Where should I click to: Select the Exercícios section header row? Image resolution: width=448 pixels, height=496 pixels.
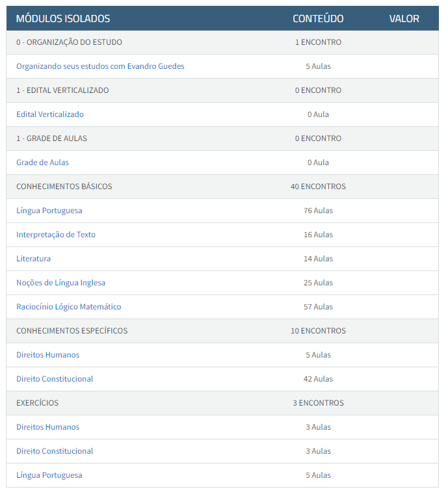click(37, 403)
